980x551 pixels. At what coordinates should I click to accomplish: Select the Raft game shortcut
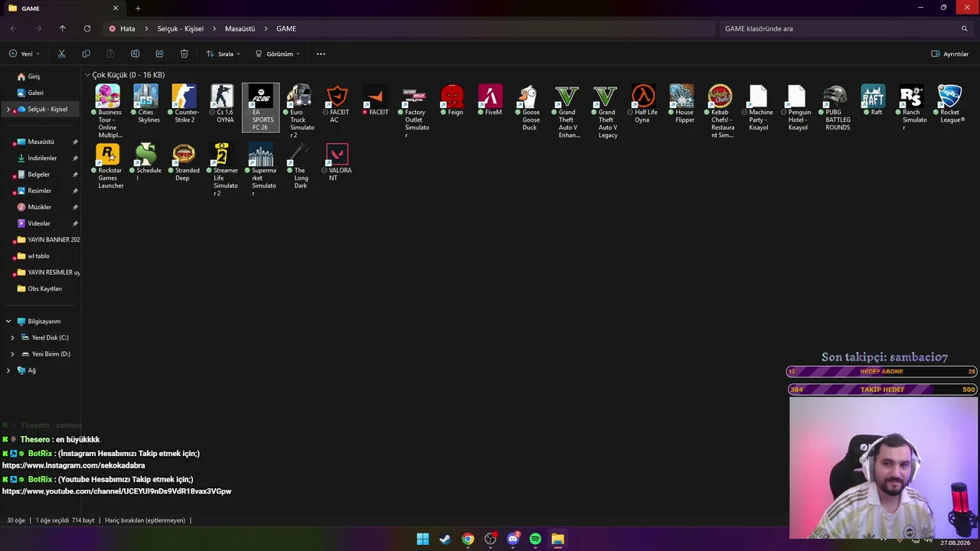click(x=874, y=100)
